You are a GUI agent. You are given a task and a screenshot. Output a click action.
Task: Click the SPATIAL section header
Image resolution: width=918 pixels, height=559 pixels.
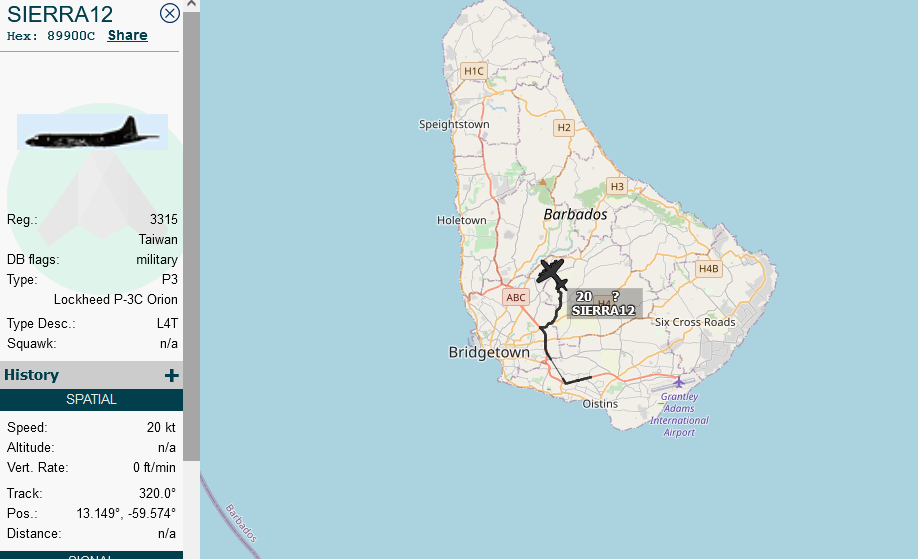(91, 399)
